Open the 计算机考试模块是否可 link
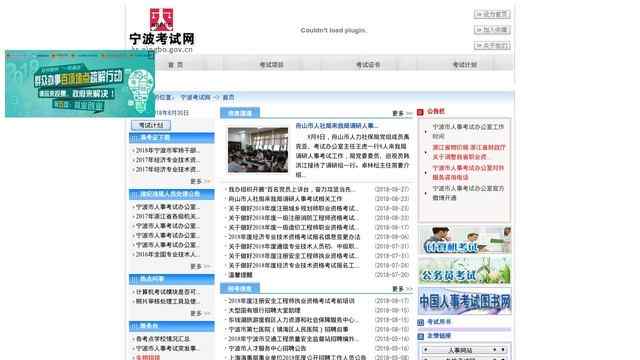640x360 pixels. [x=167, y=292]
